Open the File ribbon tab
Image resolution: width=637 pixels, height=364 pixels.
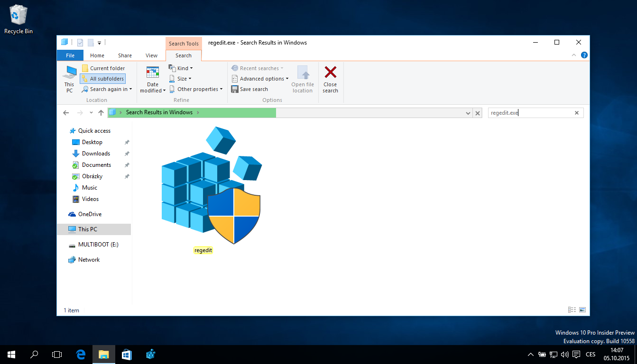click(70, 55)
